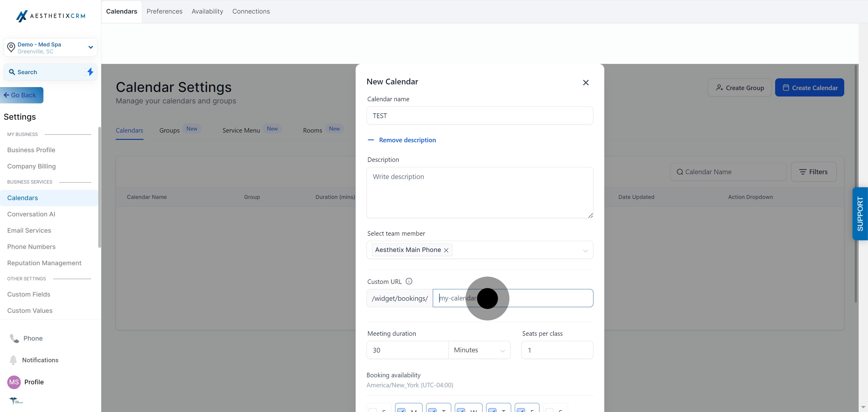
Task: Open the Demo - Med Spa location switcher
Action: pyautogui.click(x=51, y=48)
